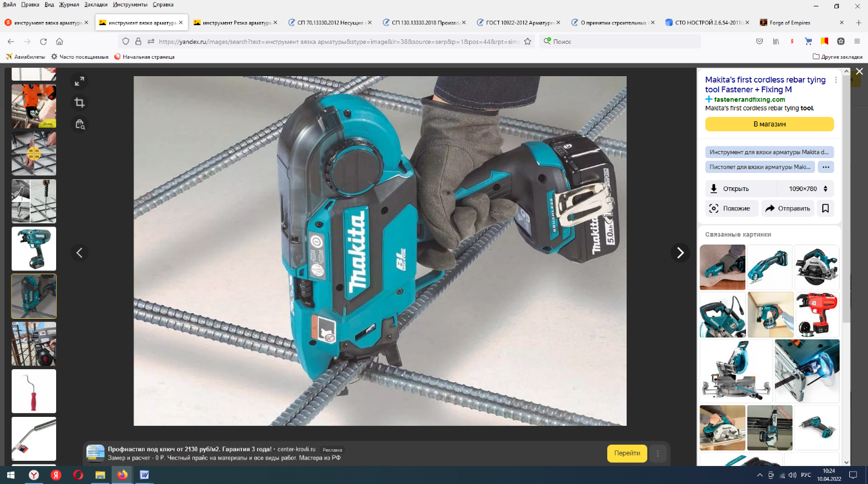Open related image of red cordless tool
This screenshot has height=484, width=868.
817,314
